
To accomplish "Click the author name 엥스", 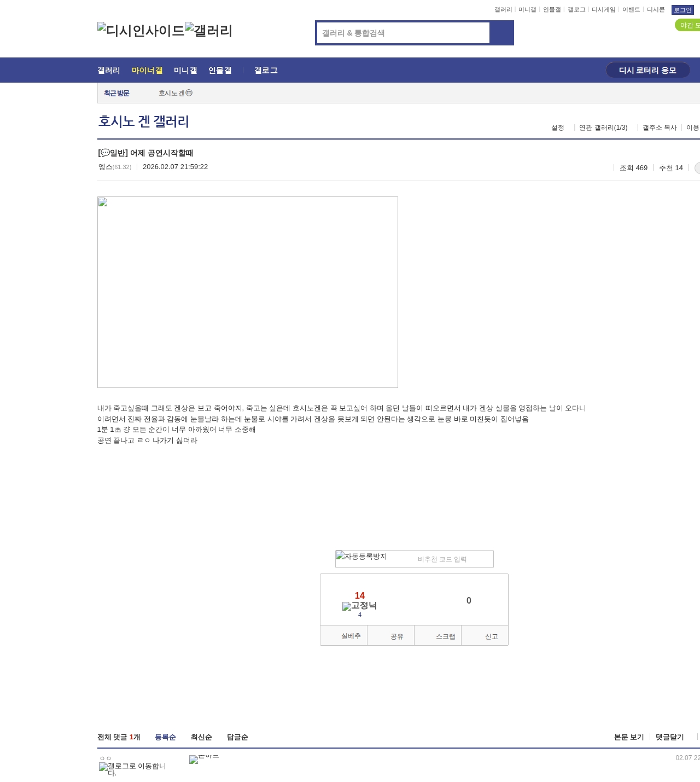I will 106,167.
